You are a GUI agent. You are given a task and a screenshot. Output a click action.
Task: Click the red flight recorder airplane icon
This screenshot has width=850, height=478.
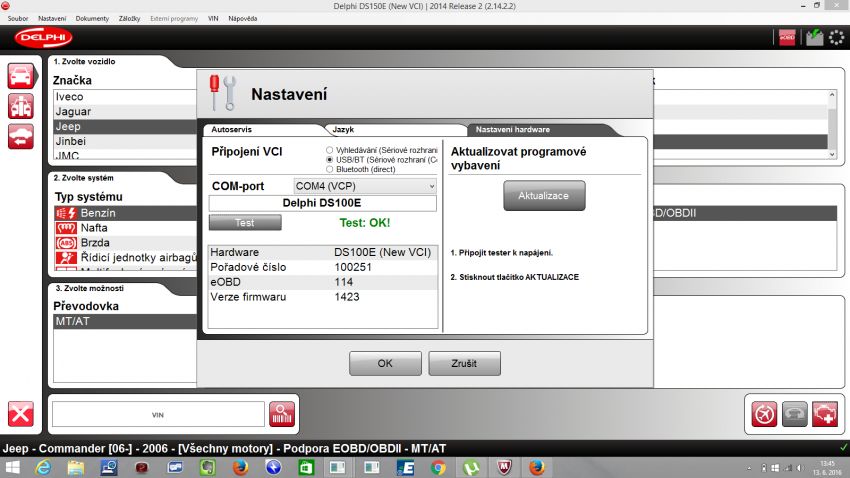click(x=764, y=415)
